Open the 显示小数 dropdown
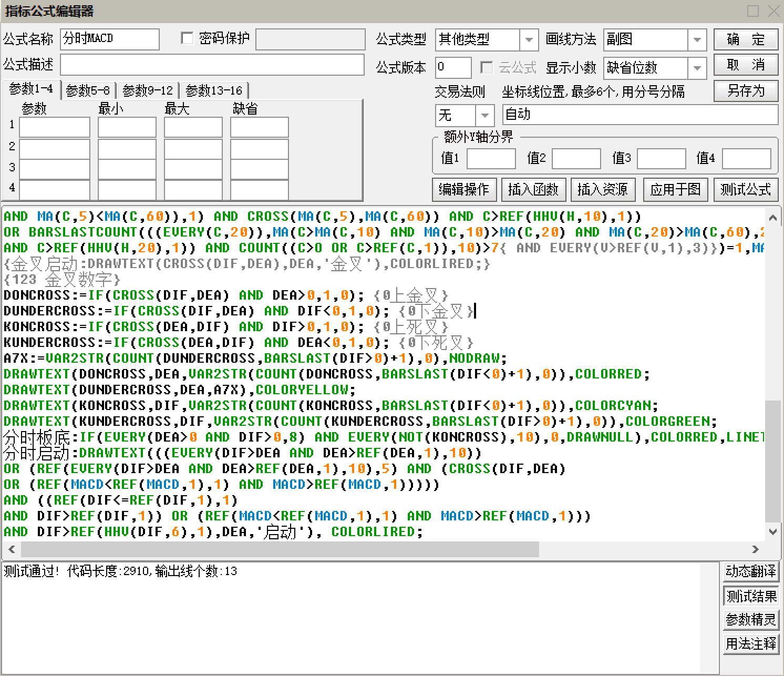The width and height of the screenshot is (784, 676). coord(697,68)
